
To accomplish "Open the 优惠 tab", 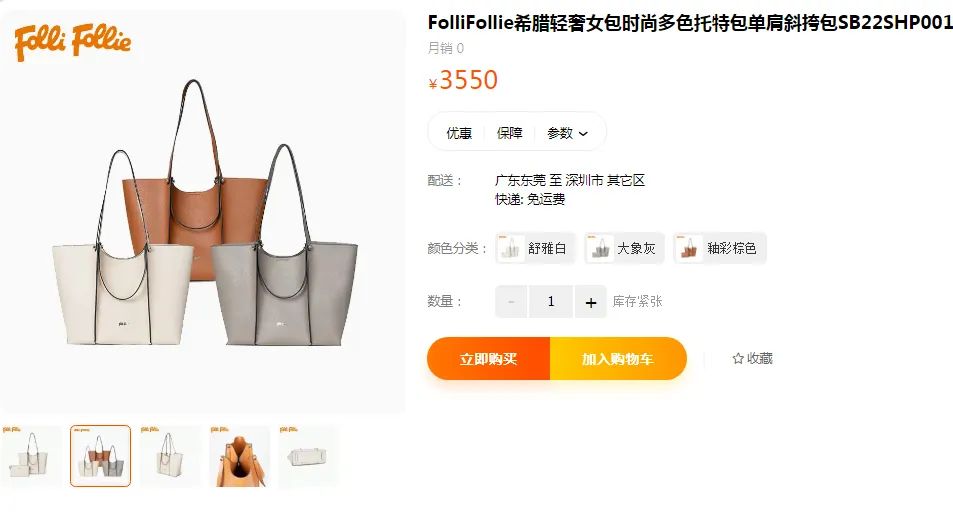I will (459, 133).
